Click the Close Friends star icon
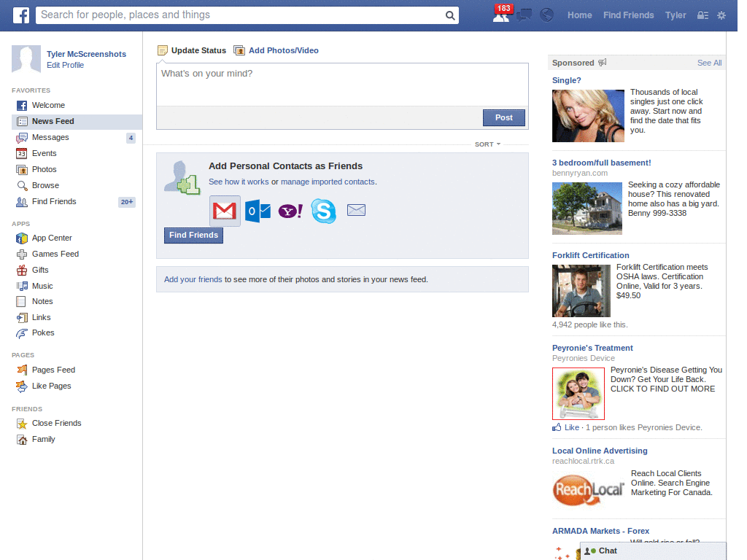Viewport: 747px width, 560px height. coord(22,424)
